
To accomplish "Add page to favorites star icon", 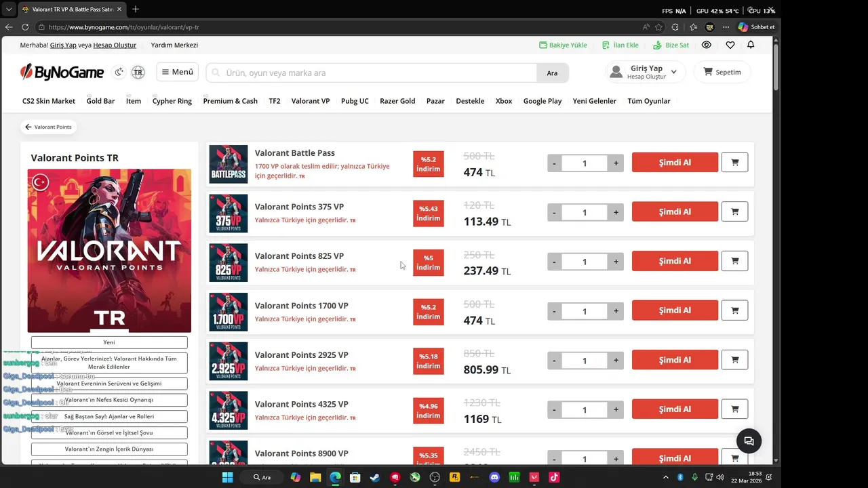I will [x=659, y=27].
